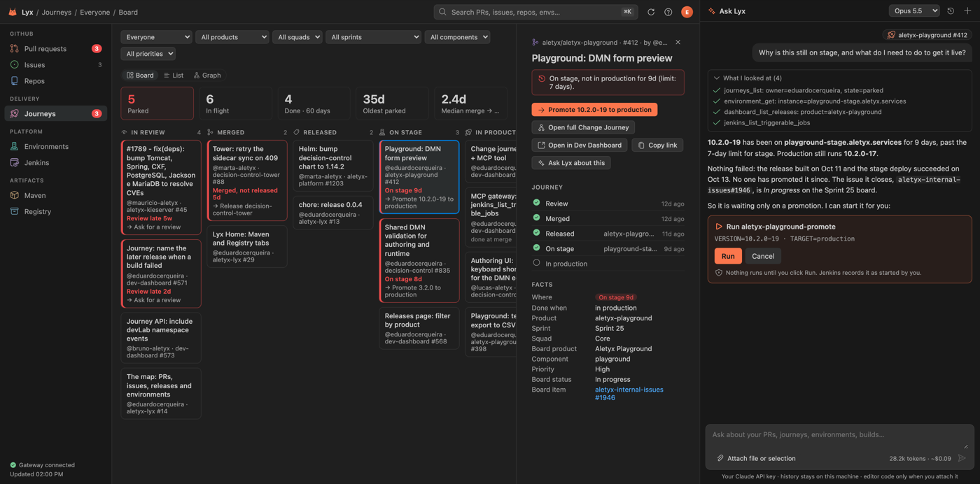Click the On stage 9d badge
The height and width of the screenshot is (484, 980).
click(x=616, y=297)
